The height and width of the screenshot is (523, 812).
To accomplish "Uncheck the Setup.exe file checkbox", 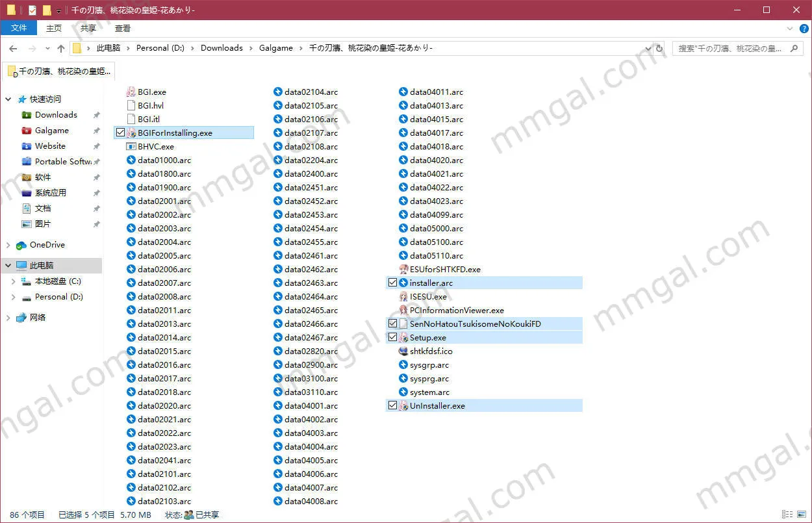I will pos(392,337).
